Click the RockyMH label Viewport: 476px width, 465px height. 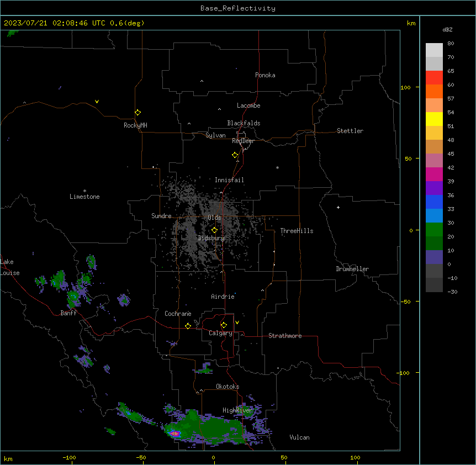click(x=135, y=125)
